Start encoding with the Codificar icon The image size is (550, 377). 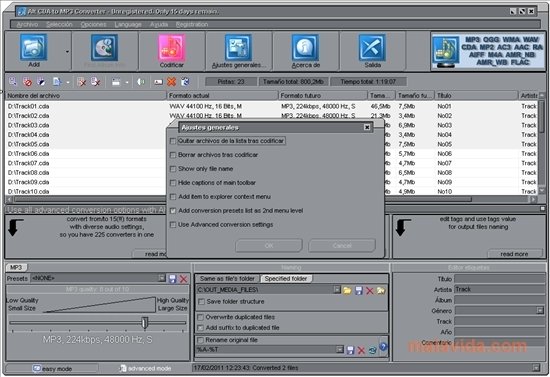172,48
